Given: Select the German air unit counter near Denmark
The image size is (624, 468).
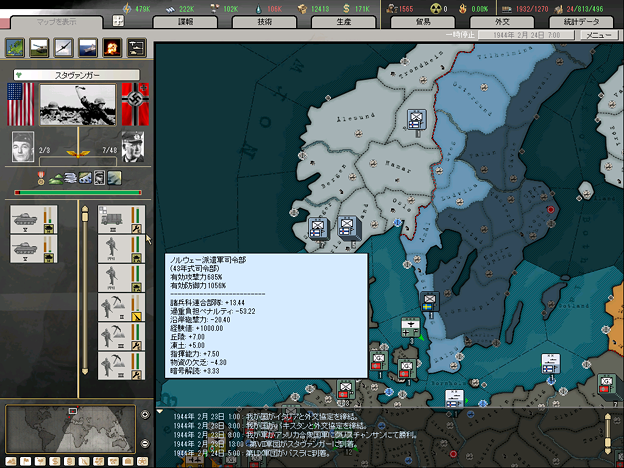Looking at the screenshot, I should (x=411, y=328).
